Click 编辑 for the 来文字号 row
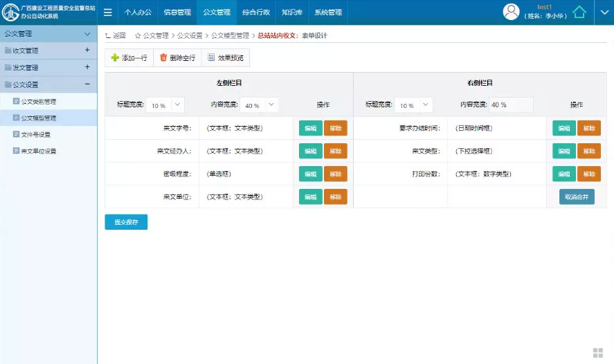Viewport: 614px width, 364px height. coord(311,128)
